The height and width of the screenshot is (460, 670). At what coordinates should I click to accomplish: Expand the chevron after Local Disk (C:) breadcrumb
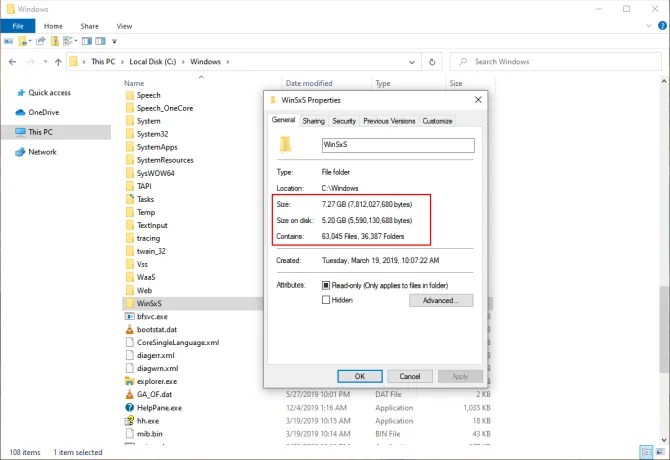pos(183,62)
